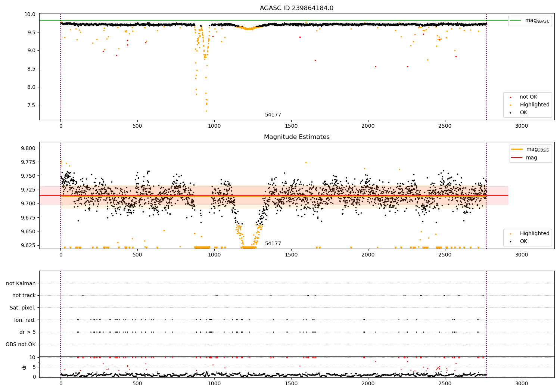Click the '54177' label in the top plot
The height and width of the screenshot is (392, 560).
coord(273,115)
